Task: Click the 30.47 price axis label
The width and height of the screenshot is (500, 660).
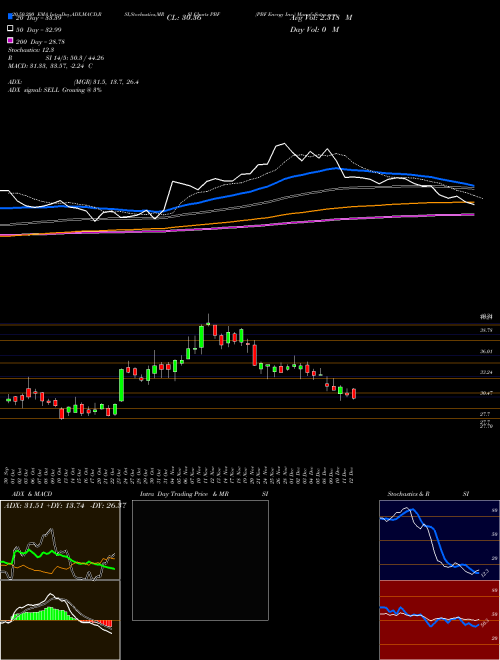Action: tap(486, 393)
